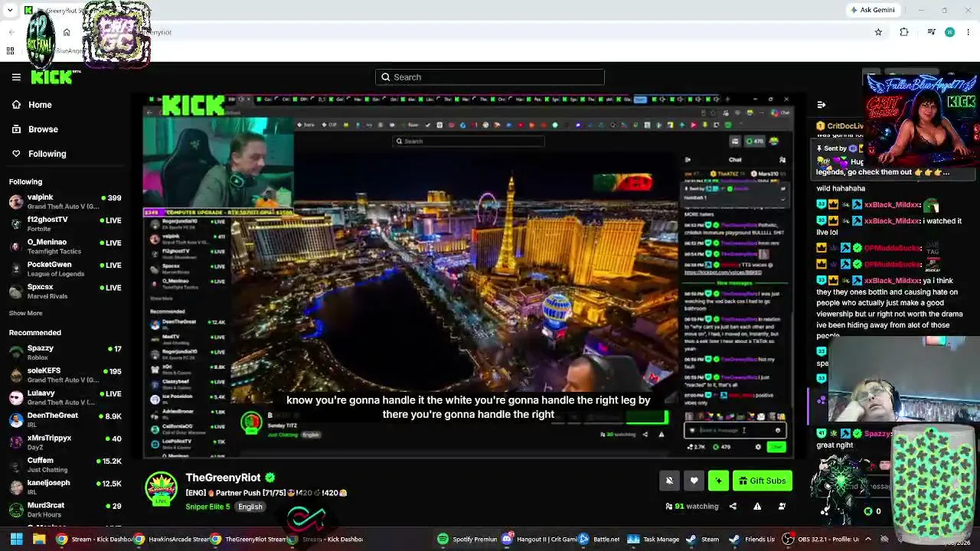This screenshot has width=980, height=551.
Task: Expand the system tray hidden icons
Action: pyautogui.click(x=867, y=539)
